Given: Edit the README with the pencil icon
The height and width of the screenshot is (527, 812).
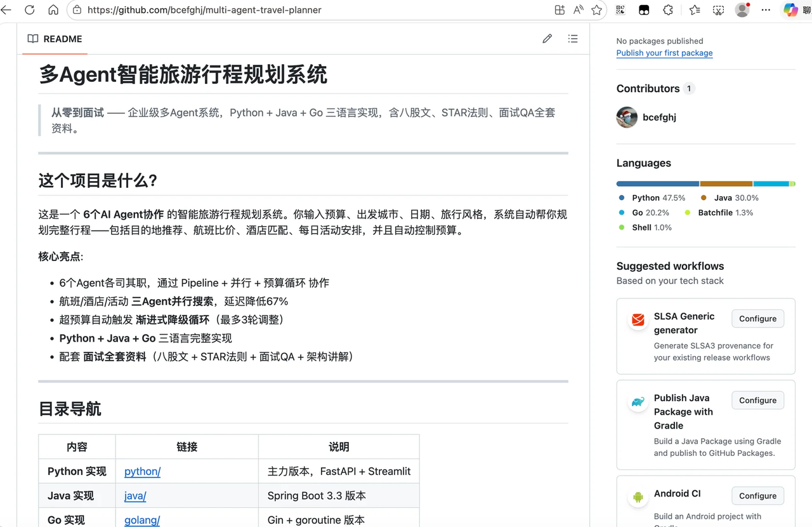Looking at the screenshot, I should pos(547,39).
